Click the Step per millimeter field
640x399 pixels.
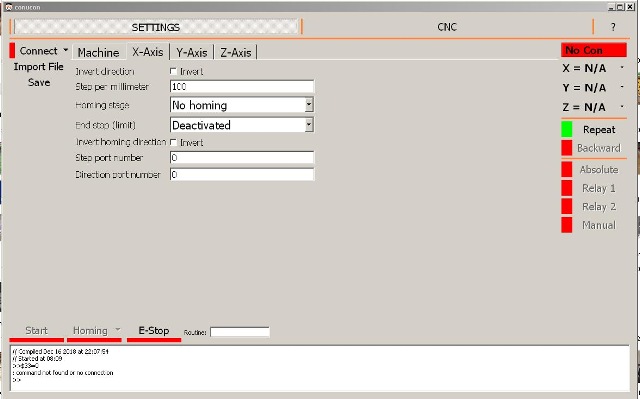[242, 86]
